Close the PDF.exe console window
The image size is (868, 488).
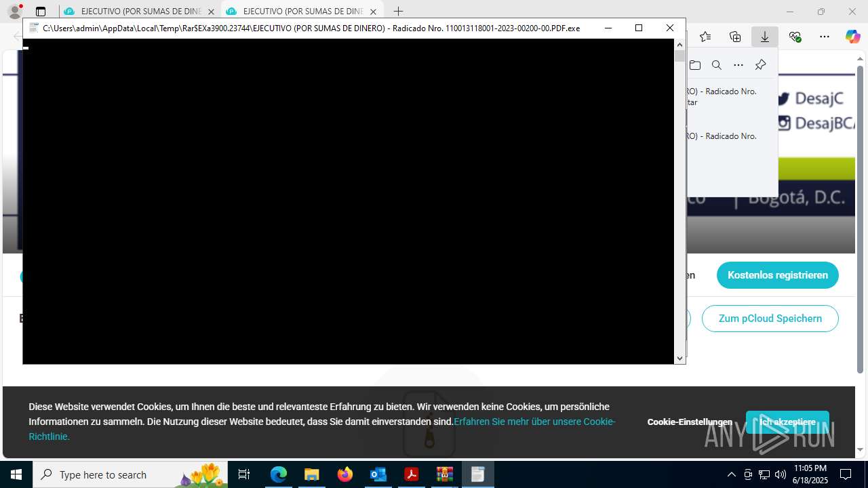pyautogui.click(x=670, y=28)
